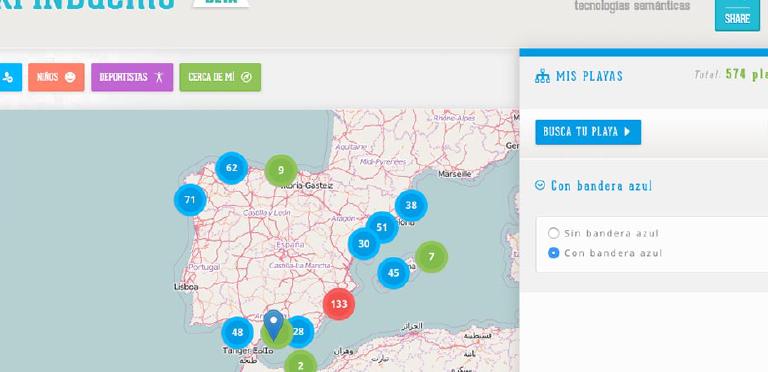This screenshot has height=372, width=768.
Task: Click Marseille label on the map
Action: tap(455, 174)
